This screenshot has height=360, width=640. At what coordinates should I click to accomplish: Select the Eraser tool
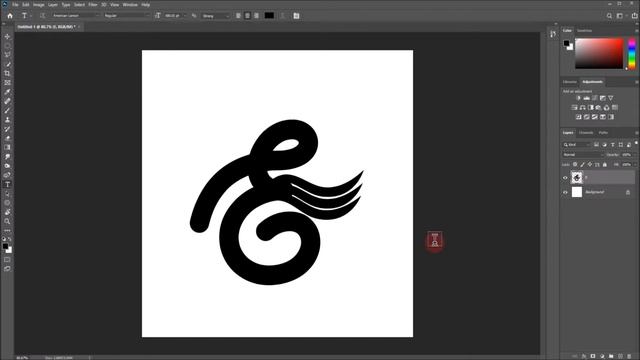click(x=7, y=138)
